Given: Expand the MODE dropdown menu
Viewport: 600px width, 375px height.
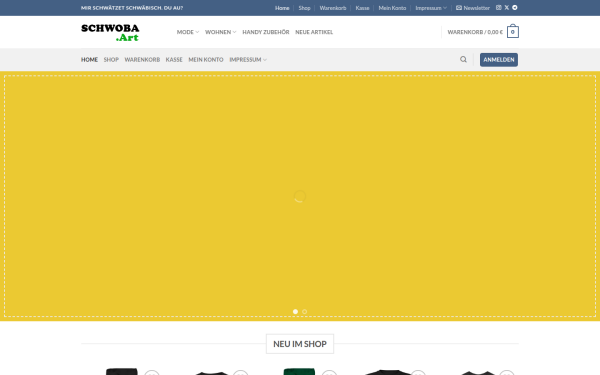Looking at the screenshot, I should [188, 32].
